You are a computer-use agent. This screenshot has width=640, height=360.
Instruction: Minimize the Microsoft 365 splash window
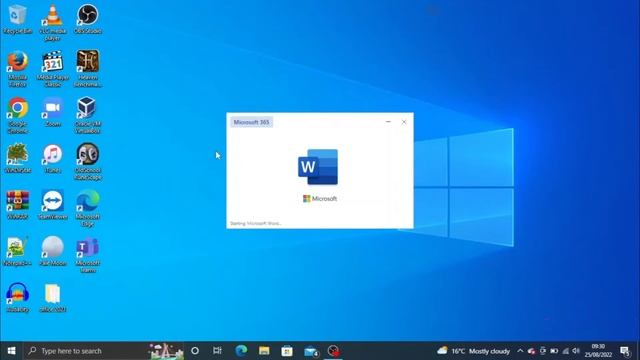pyautogui.click(x=388, y=122)
